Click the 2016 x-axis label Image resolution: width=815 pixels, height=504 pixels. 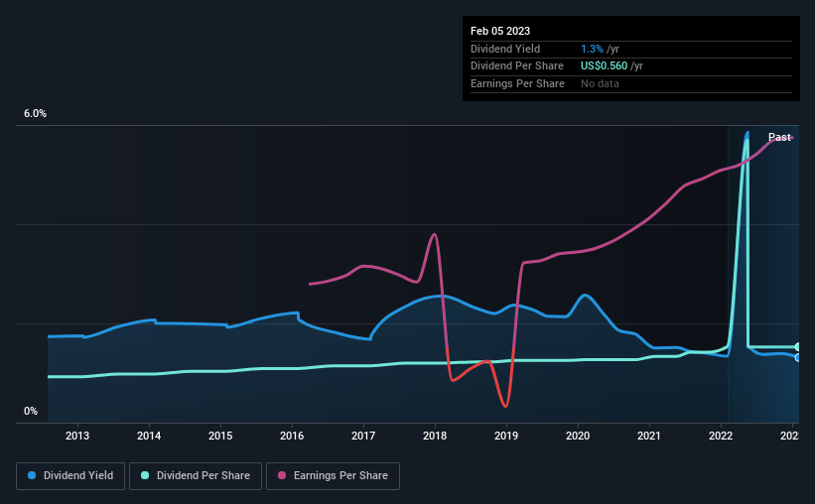tap(292, 436)
